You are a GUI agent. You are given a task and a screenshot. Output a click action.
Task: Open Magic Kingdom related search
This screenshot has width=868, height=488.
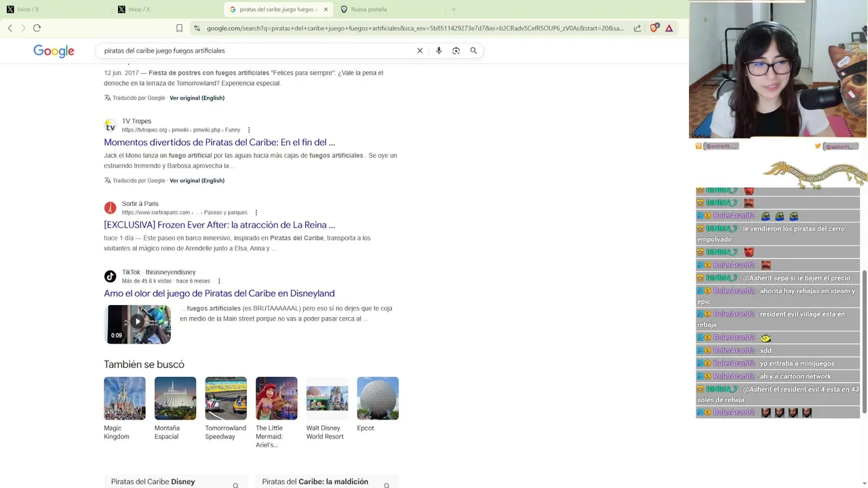click(125, 408)
